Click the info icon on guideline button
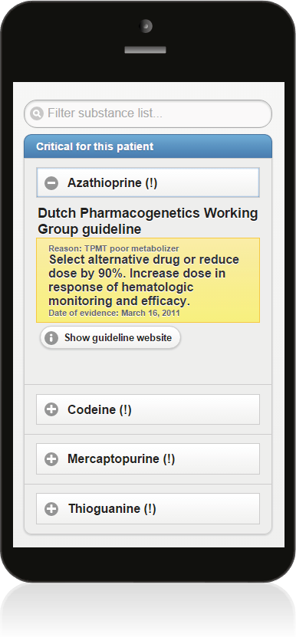 (x=51, y=338)
